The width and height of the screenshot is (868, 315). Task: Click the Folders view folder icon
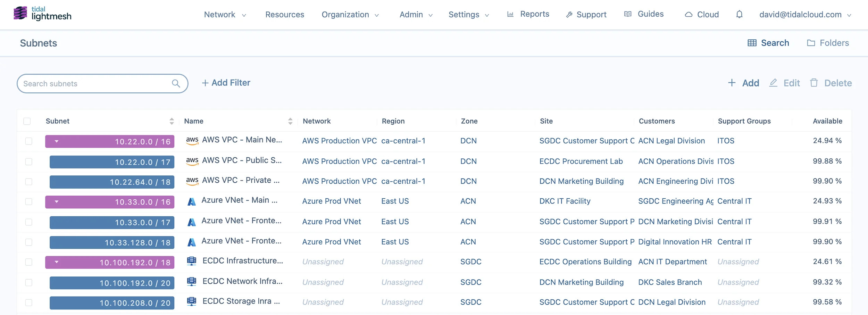811,43
